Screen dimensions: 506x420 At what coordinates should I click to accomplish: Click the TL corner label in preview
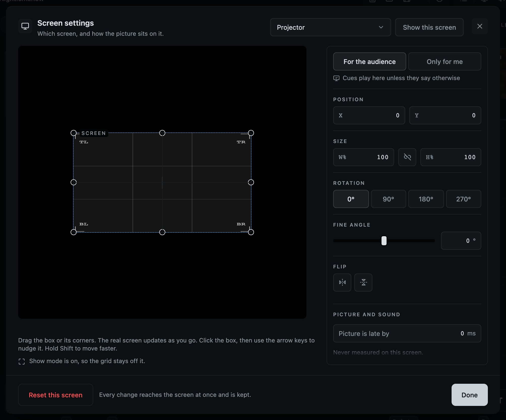[x=84, y=142]
